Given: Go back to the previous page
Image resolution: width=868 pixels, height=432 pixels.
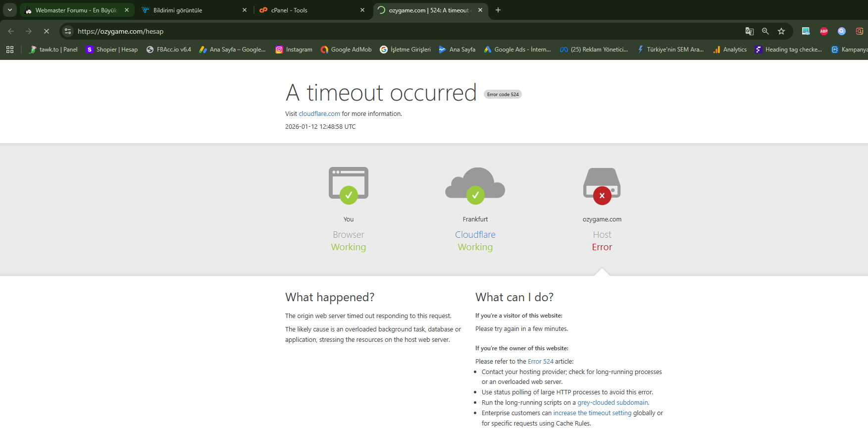Looking at the screenshot, I should tap(11, 31).
